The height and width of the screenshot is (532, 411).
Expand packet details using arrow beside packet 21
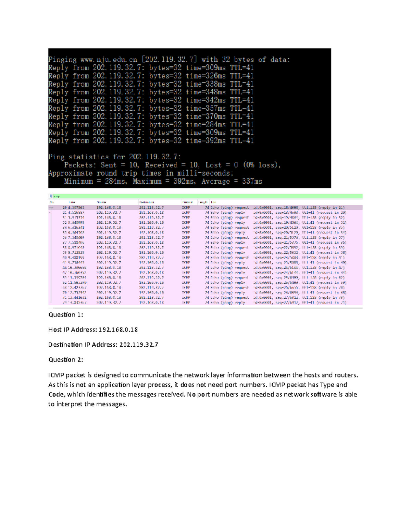point(49,212)
